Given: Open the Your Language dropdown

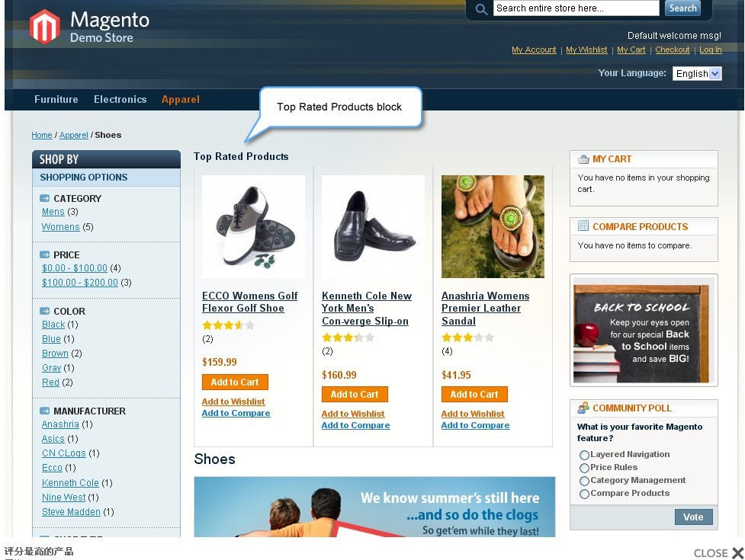Looking at the screenshot, I should pos(697,74).
